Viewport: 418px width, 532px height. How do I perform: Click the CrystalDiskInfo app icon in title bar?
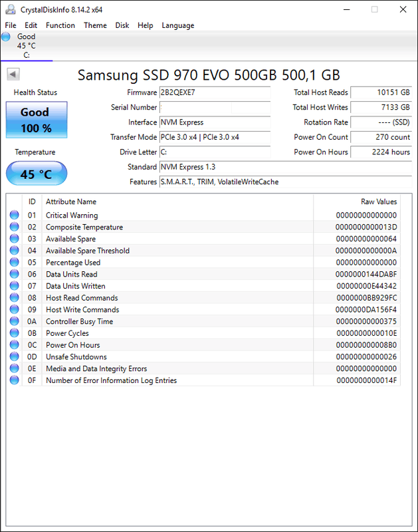click(10, 9)
